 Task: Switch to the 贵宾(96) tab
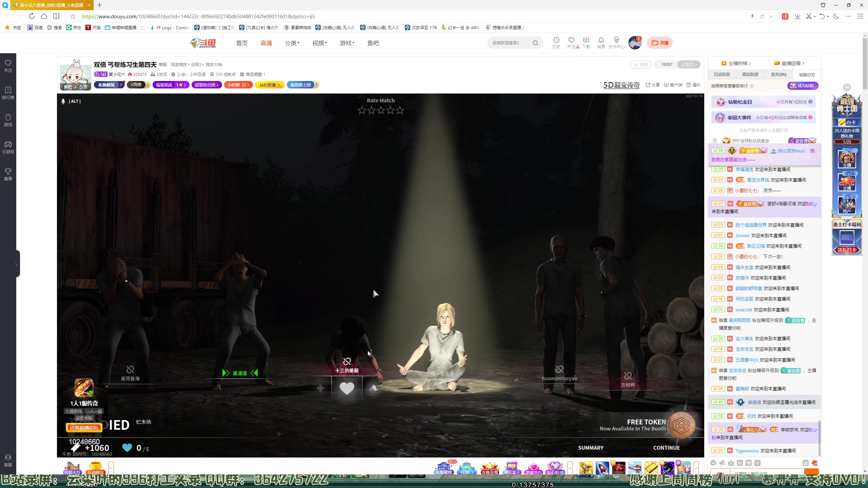coord(778,75)
